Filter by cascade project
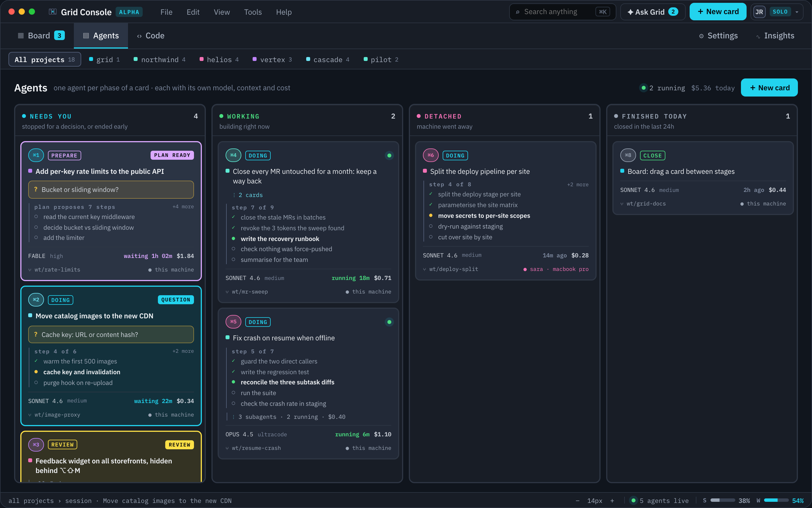The height and width of the screenshot is (508, 812). pos(328,60)
